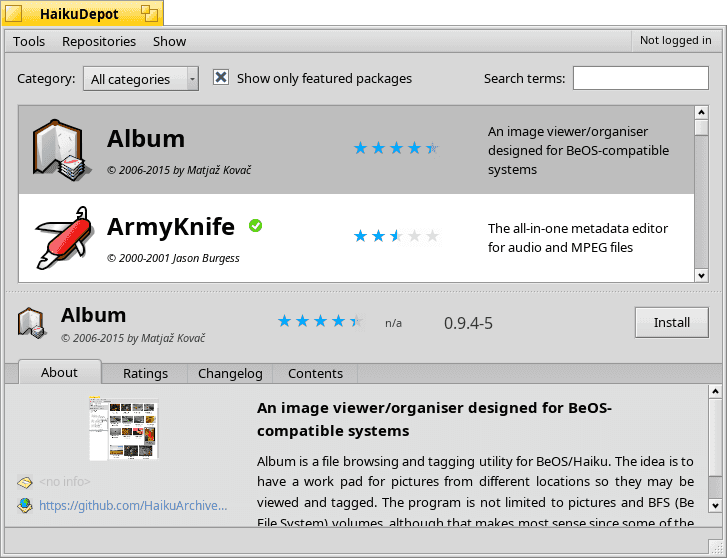727x558 pixels.
Task: Switch to the Ratings tab
Action: click(145, 373)
